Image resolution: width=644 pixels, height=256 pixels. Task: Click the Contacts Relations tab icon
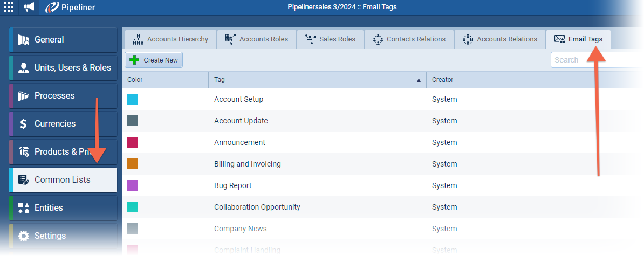[x=378, y=39]
